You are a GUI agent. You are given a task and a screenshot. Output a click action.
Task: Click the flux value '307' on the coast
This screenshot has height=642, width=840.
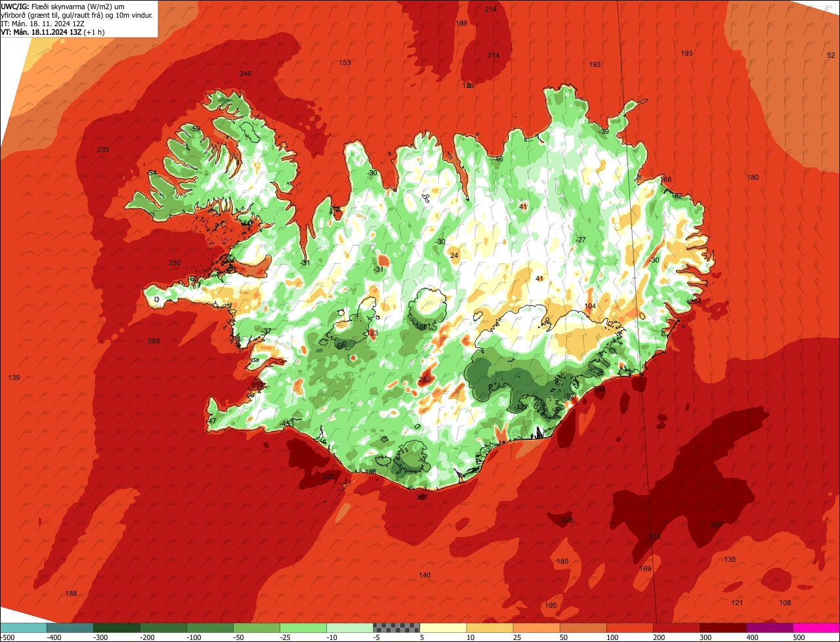[422, 497]
